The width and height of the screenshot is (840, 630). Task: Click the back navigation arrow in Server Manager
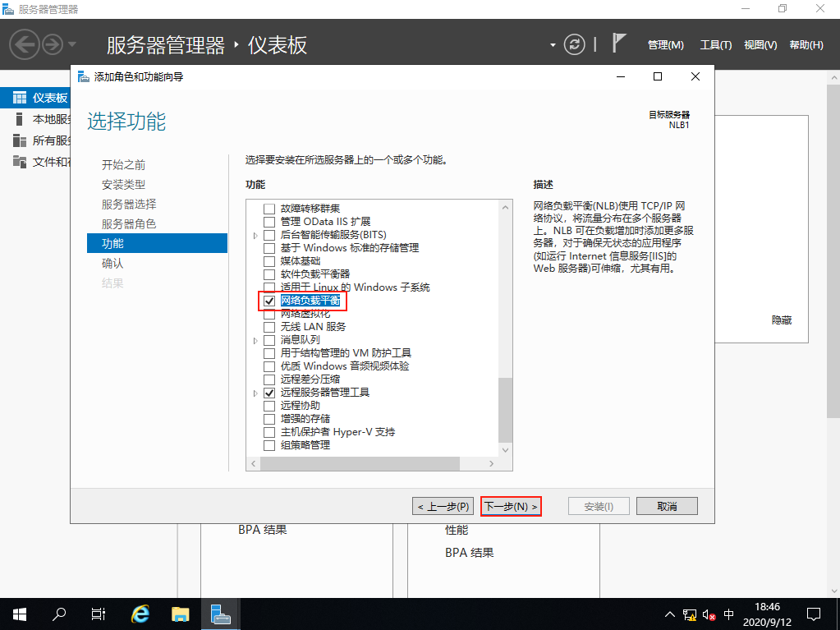24,44
